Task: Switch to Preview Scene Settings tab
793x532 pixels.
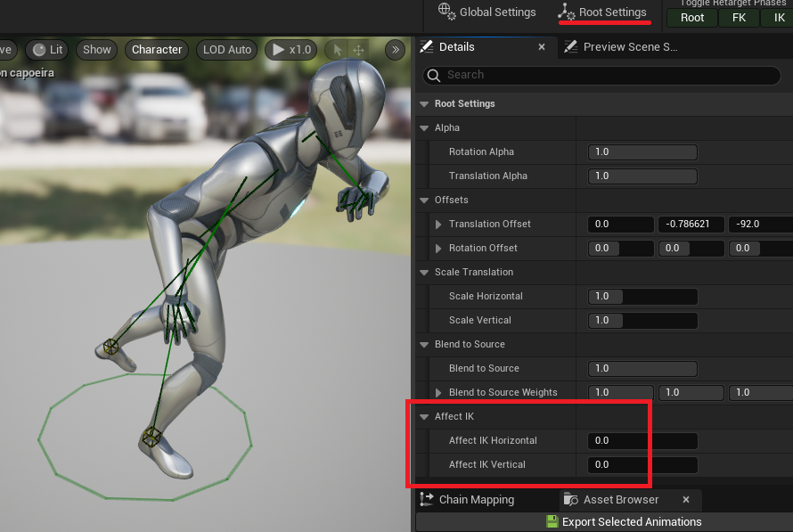Action: (x=630, y=47)
